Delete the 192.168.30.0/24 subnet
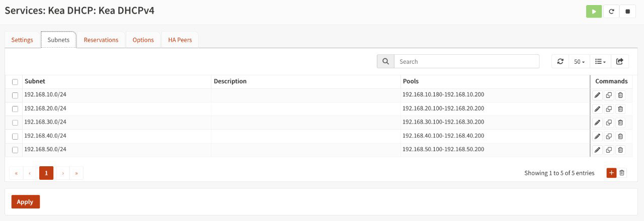Image resolution: width=644 pixels, height=221 pixels. pyautogui.click(x=620, y=122)
